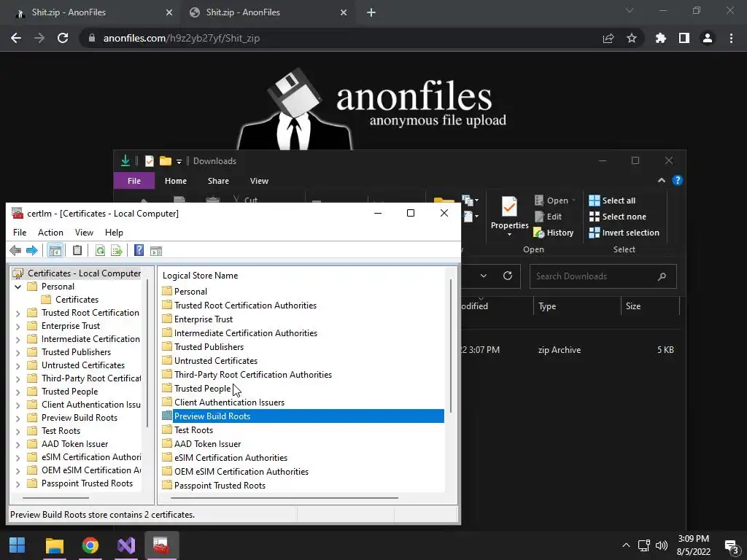747x560 pixels.
Task: Click the Logical Store Name column header
Action: point(200,275)
